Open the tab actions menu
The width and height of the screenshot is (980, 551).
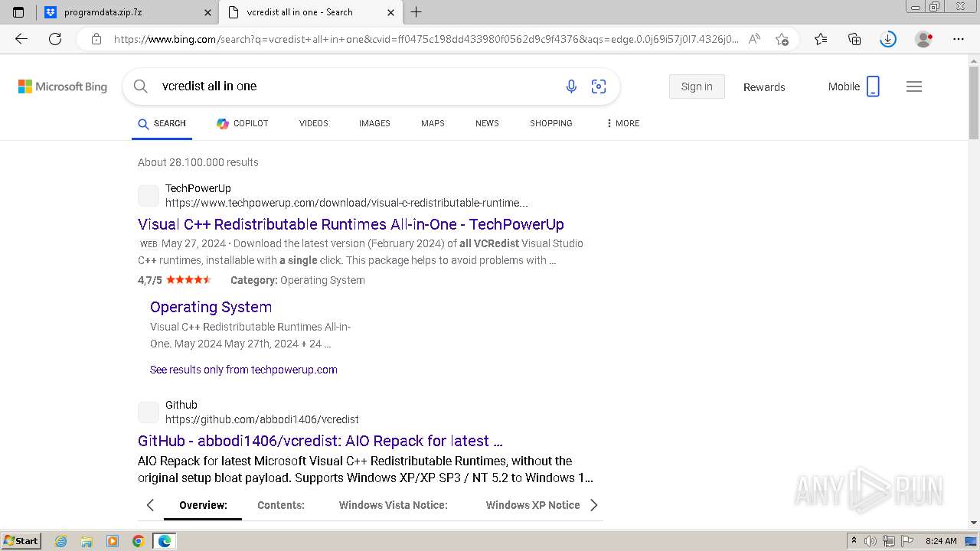tap(18, 12)
